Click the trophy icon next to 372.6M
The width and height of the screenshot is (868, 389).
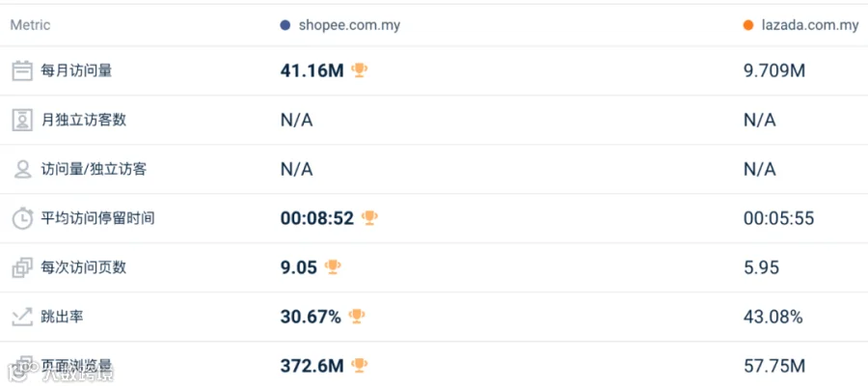tap(360, 365)
